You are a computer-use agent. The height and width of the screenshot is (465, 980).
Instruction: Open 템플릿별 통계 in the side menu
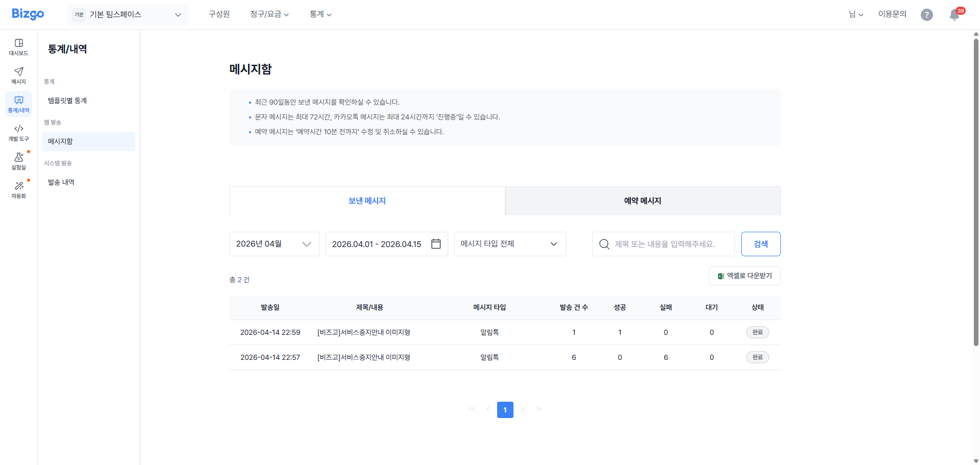click(67, 101)
